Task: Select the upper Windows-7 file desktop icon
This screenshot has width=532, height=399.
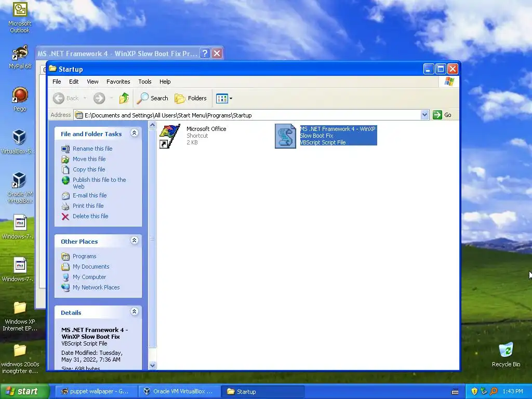Action: coord(19,227)
